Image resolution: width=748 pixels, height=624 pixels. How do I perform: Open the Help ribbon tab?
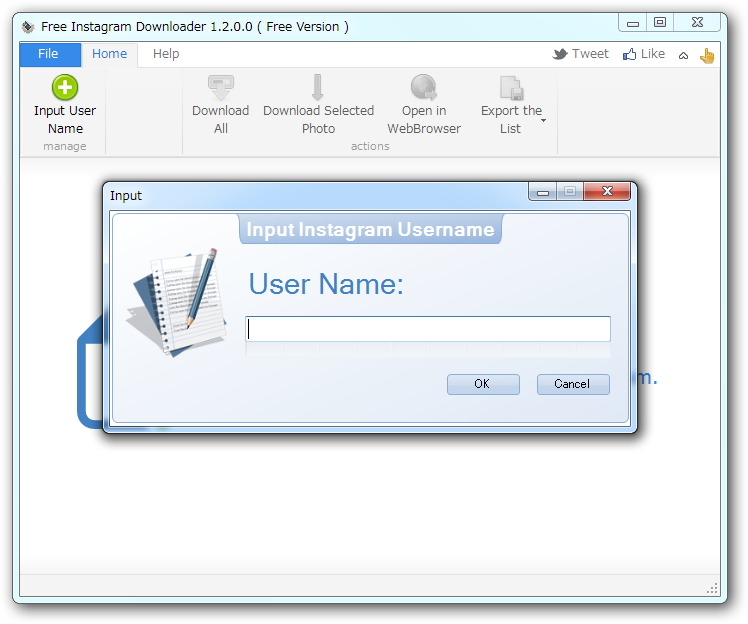[166, 54]
